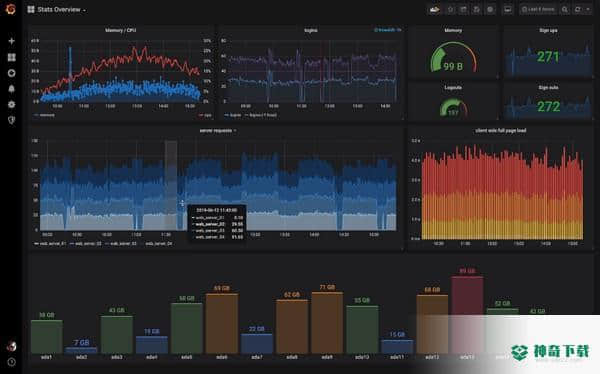Click the red sda13 bar showing 89 GB
This screenshot has height=374, width=600.
[467, 315]
